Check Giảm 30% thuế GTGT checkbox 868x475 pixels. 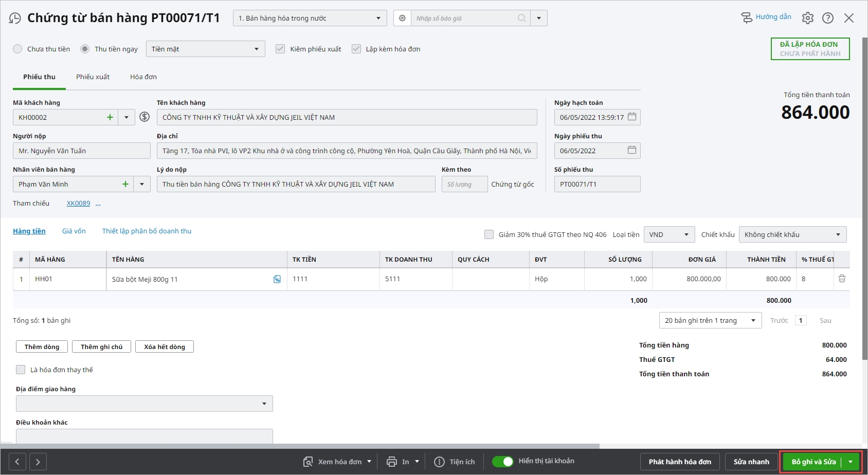[x=489, y=234]
